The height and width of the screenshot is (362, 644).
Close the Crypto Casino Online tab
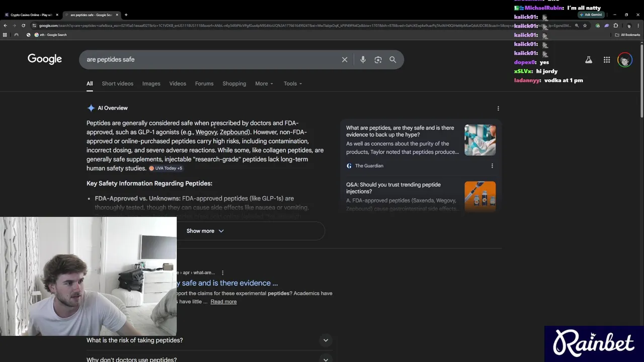click(x=57, y=15)
